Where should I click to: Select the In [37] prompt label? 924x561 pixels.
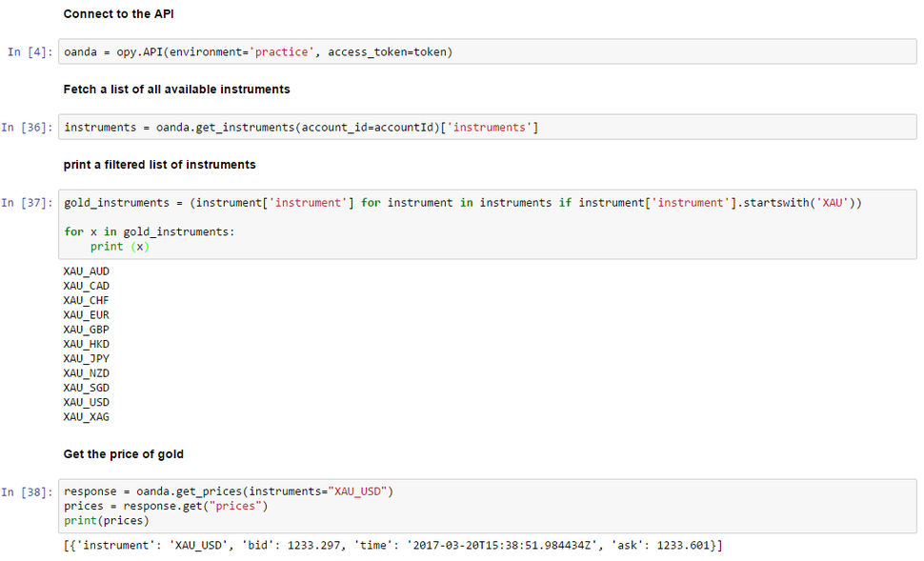coord(27,203)
